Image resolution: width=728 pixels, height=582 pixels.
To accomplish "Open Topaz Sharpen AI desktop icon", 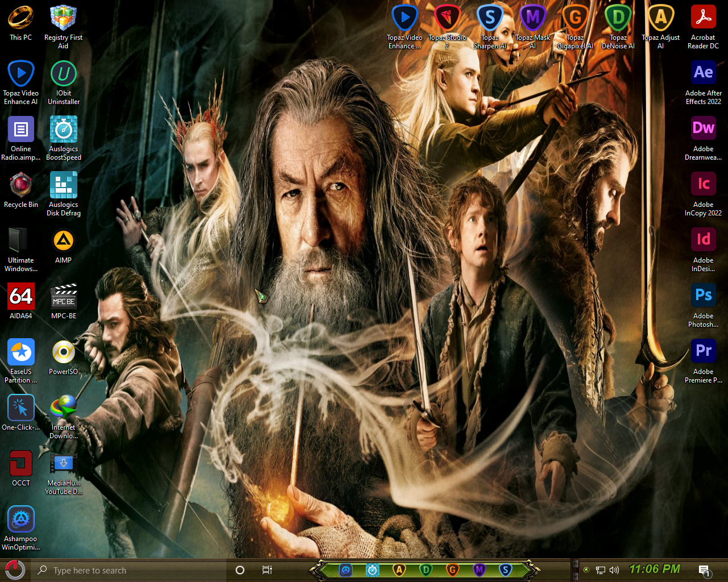I will point(490,27).
